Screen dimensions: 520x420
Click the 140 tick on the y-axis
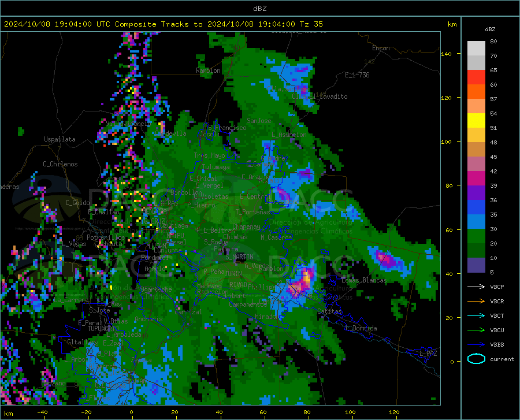447,54
